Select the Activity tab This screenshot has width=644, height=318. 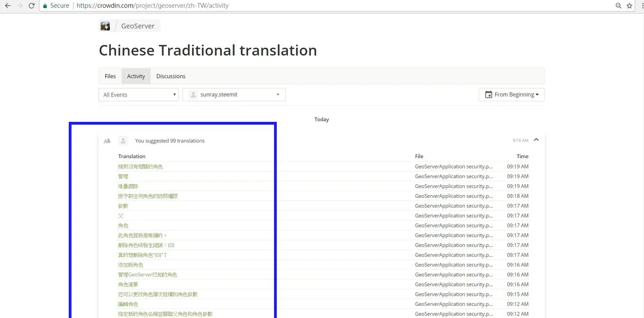136,76
